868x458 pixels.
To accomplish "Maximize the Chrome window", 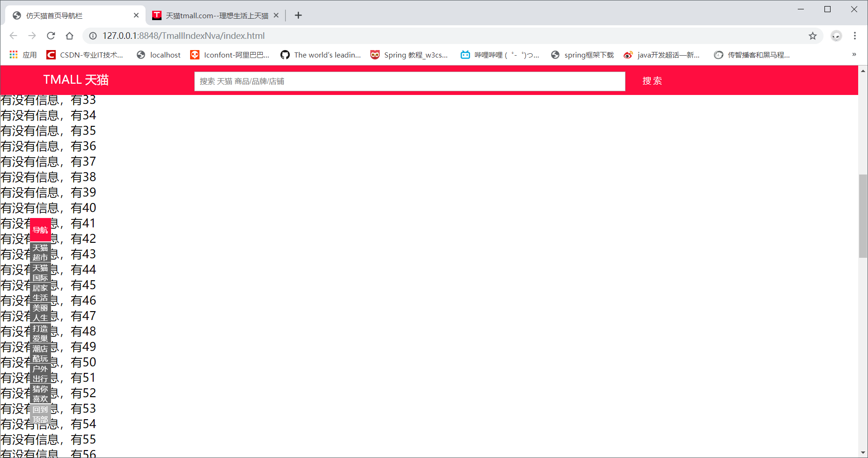I will (828, 9).
